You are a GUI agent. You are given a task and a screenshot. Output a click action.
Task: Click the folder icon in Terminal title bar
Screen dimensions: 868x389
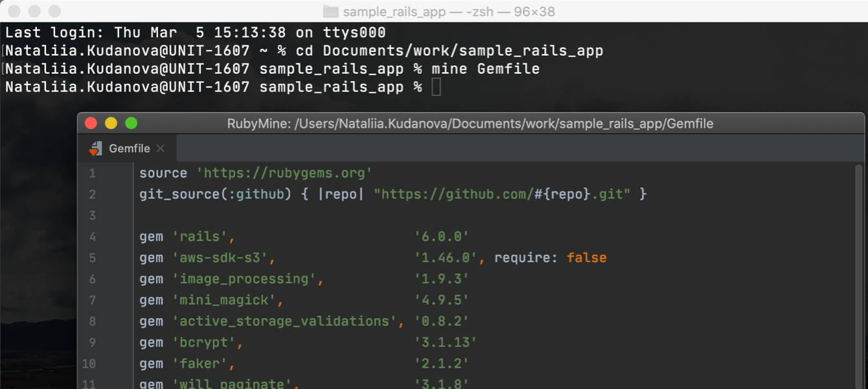coord(330,11)
